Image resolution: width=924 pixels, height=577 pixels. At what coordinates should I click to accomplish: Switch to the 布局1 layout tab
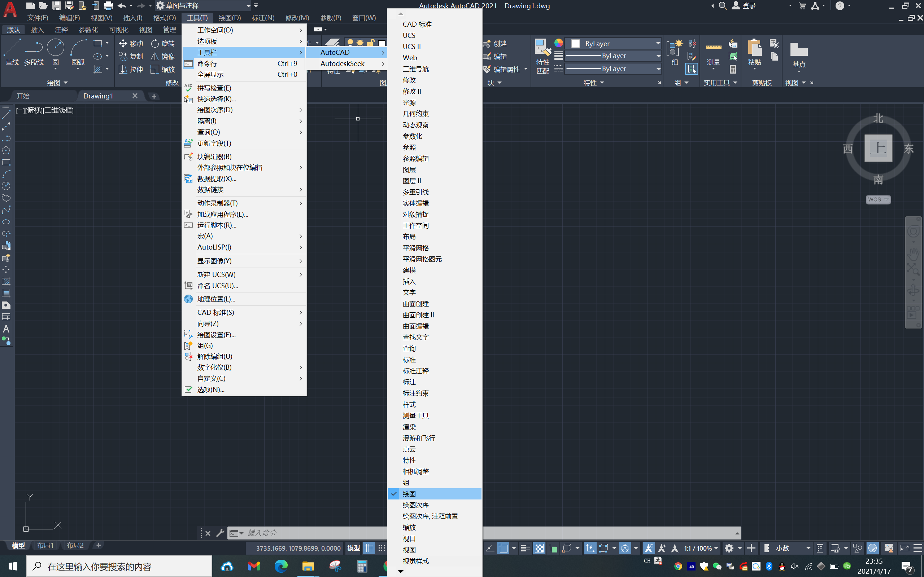click(45, 545)
